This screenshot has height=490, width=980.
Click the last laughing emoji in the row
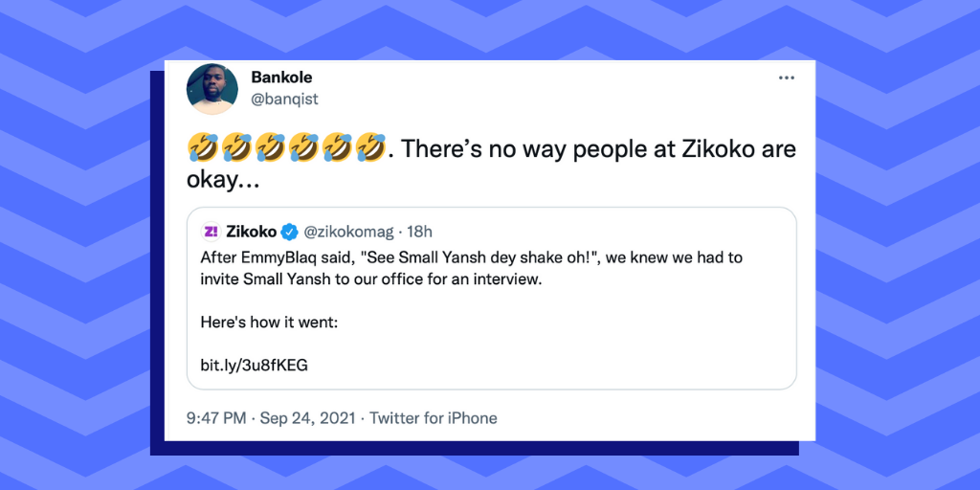pyautogui.click(x=368, y=148)
